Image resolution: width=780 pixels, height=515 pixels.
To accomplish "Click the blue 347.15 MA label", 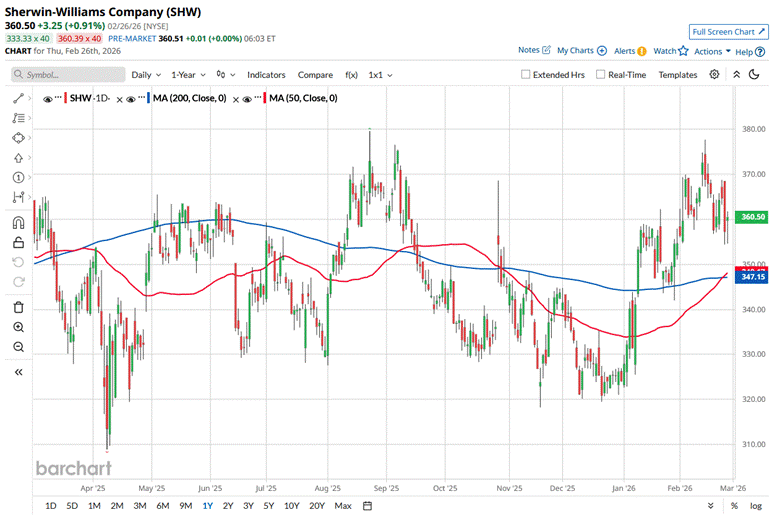I will click(753, 277).
